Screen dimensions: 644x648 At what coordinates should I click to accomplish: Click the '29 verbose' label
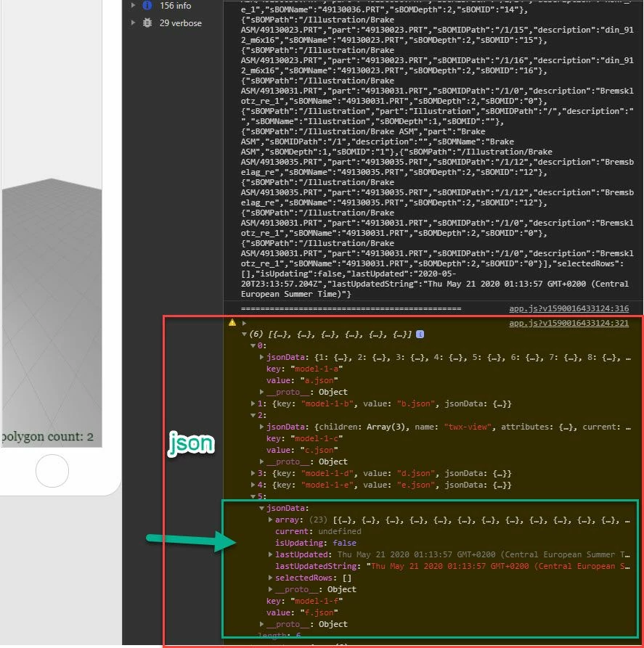click(x=180, y=22)
